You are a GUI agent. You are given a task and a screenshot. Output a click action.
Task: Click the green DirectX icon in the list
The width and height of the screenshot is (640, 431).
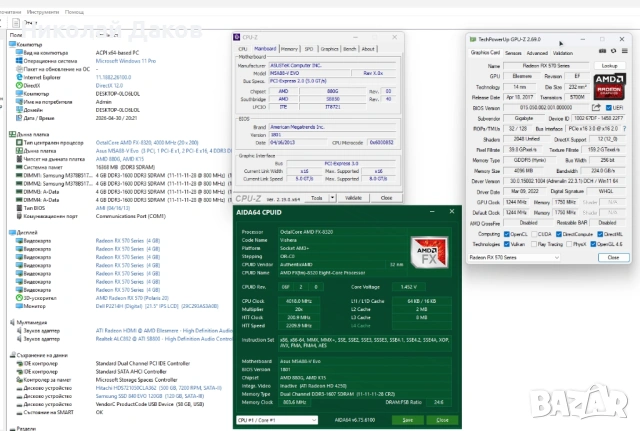point(19,85)
